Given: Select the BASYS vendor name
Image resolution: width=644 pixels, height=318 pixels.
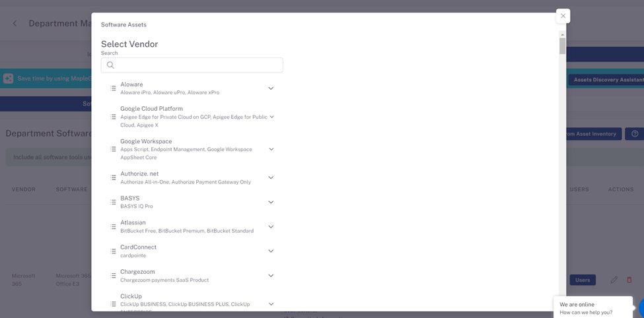Looking at the screenshot, I should 129,198.
